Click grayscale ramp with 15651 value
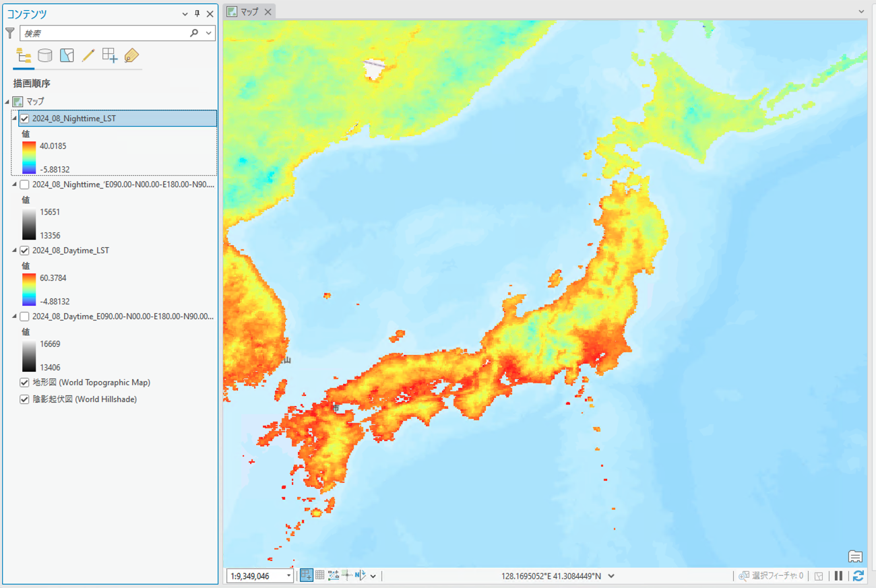The height and width of the screenshot is (588, 876). tap(29, 224)
